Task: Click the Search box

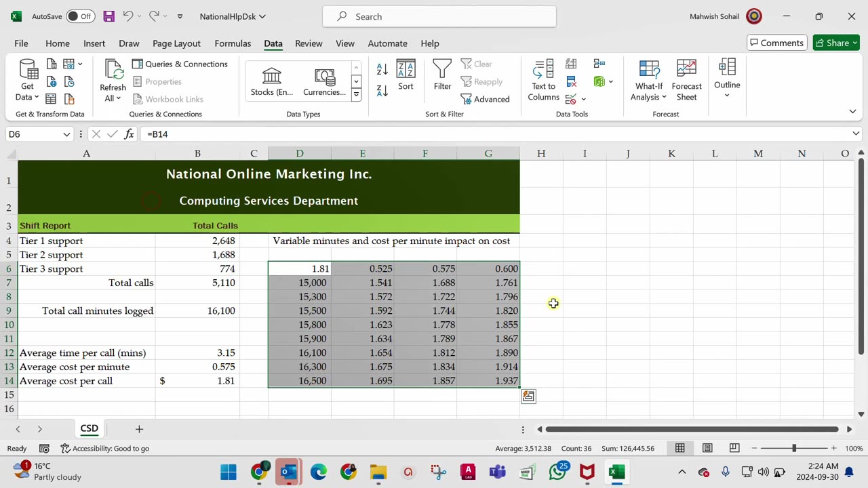Action: click(x=439, y=16)
